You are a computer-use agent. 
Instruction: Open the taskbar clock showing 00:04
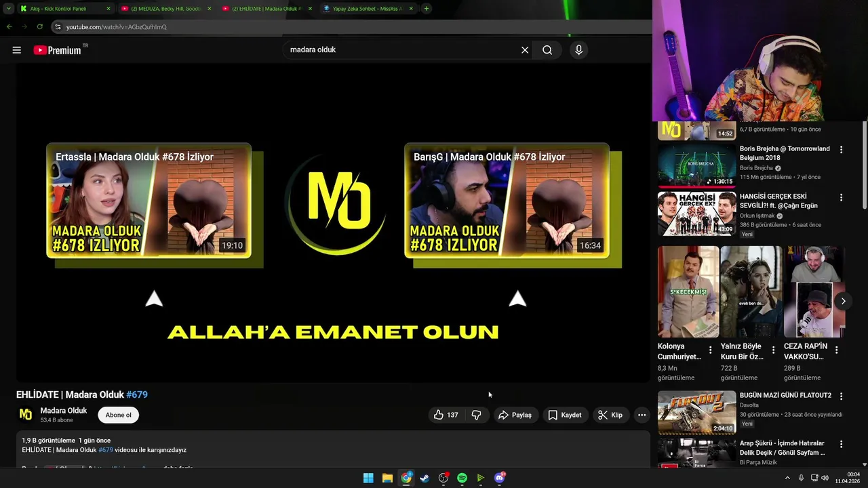coord(848,478)
